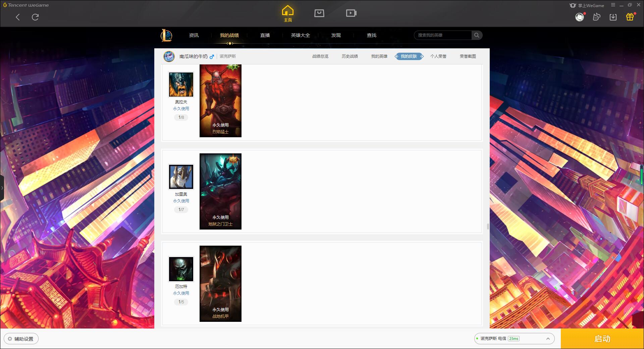Click the 1/7 skin count badge
This screenshot has width=644, height=349.
181,210
